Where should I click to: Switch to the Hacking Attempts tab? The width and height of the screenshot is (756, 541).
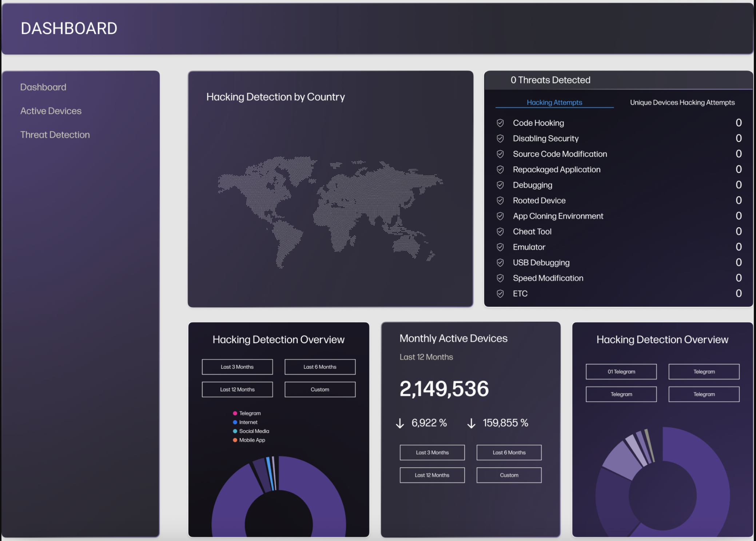click(554, 103)
